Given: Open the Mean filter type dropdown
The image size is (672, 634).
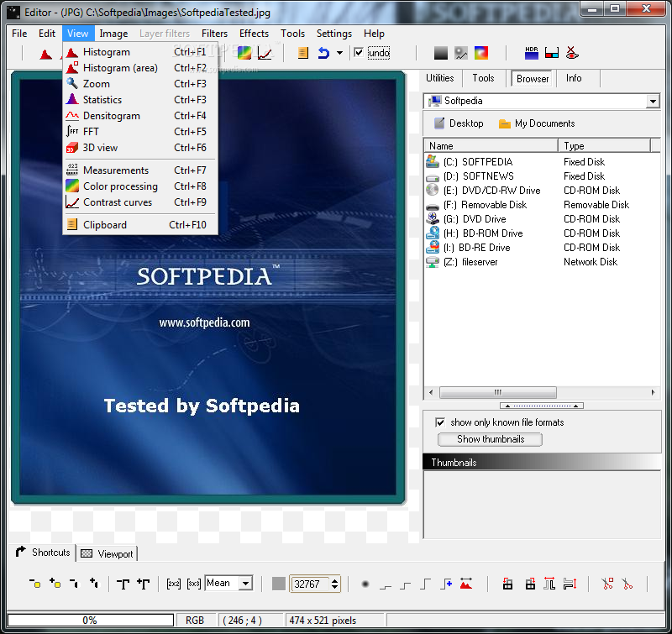Looking at the screenshot, I should [x=245, y=583].
